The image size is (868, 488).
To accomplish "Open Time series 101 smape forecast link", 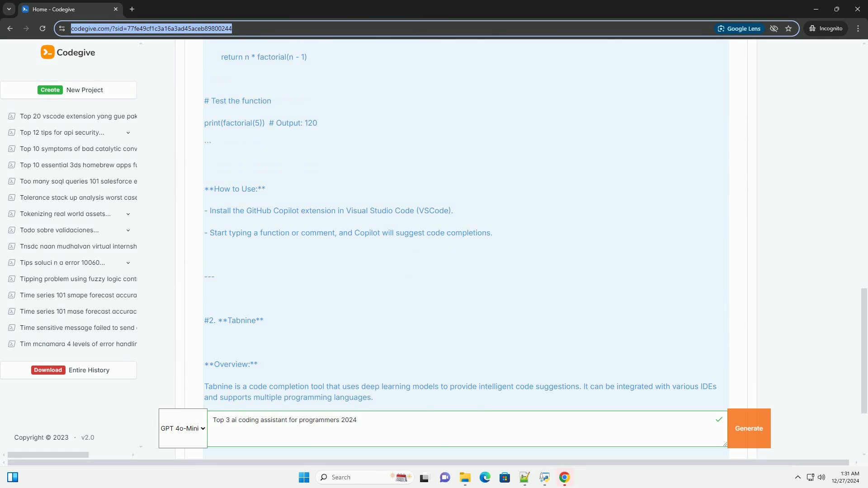I will 78,295.
